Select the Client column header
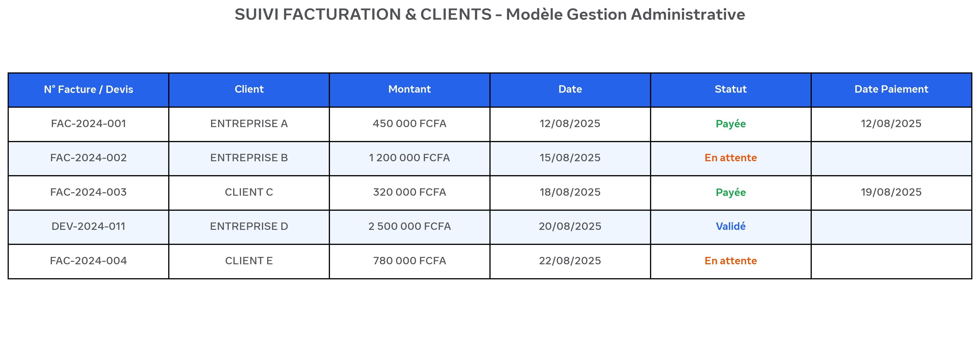The image size is (980, 346). click(249, 90)
